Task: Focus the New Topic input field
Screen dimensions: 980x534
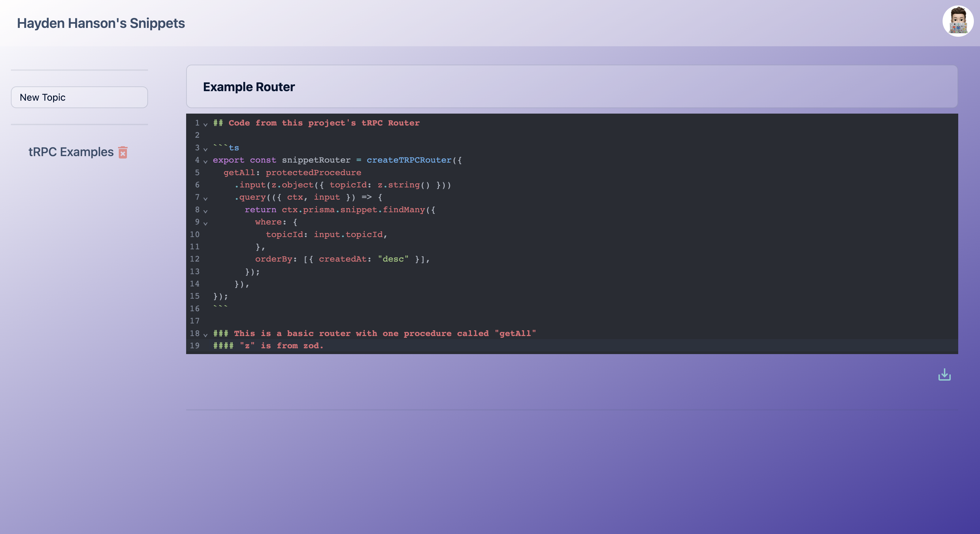Action: (x=79, y=97)
